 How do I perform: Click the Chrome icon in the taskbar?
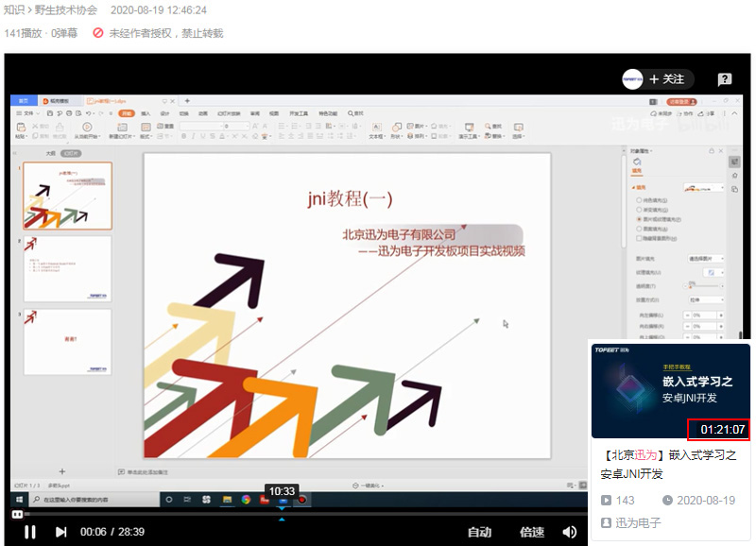(x=246, y=500)
